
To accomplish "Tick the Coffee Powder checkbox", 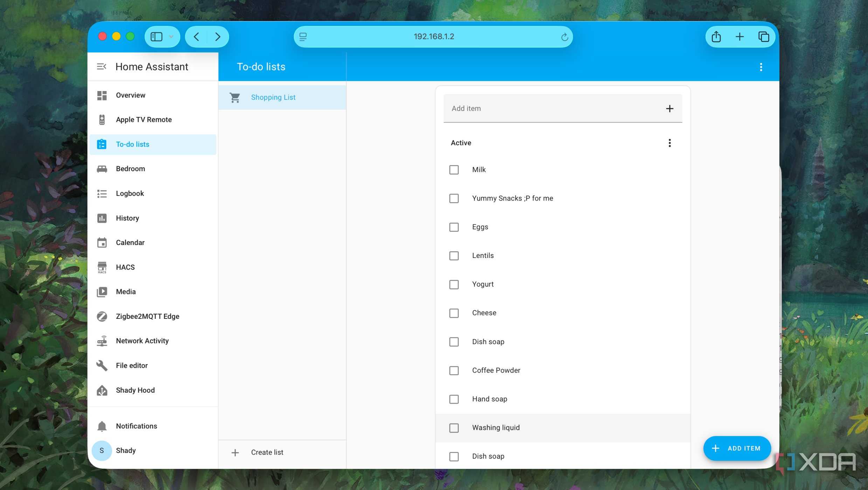I will [454, 371].
